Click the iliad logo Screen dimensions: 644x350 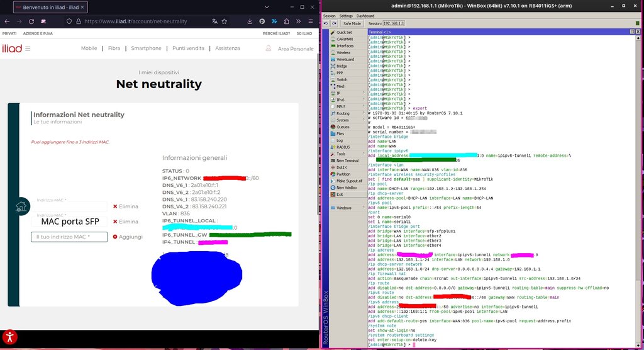click(12, 48)
